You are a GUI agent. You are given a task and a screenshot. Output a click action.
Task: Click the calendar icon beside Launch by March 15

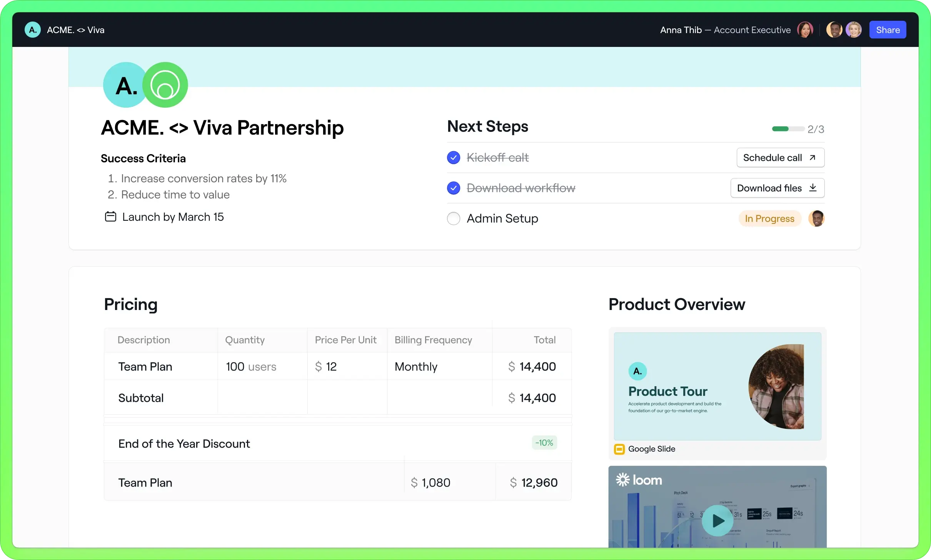(x=110, y=217)
